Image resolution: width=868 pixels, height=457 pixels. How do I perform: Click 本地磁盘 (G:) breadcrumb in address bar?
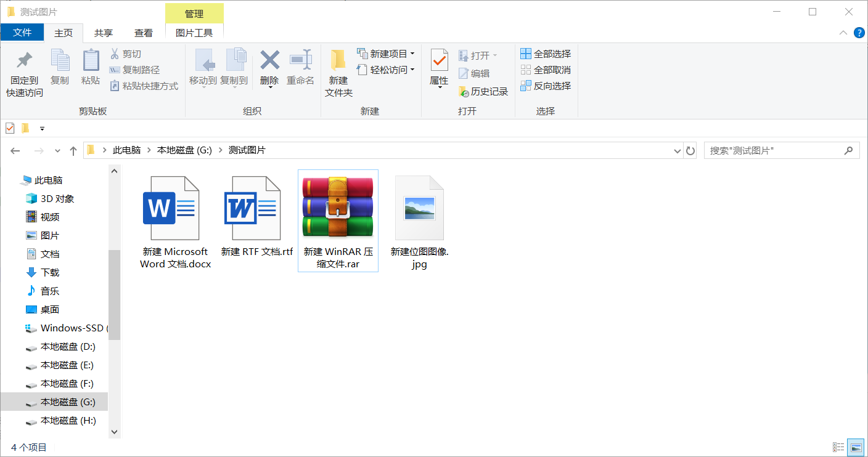(x=185, y=150)
